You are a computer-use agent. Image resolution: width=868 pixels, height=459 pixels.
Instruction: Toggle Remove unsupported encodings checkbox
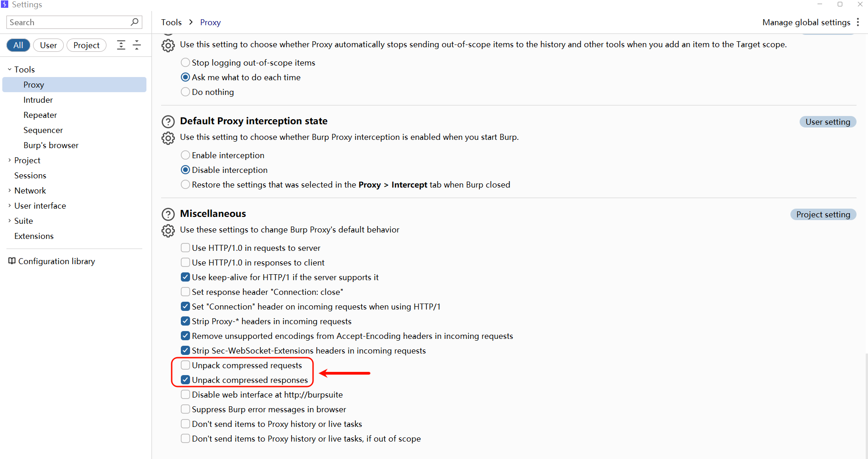point(185,336)
